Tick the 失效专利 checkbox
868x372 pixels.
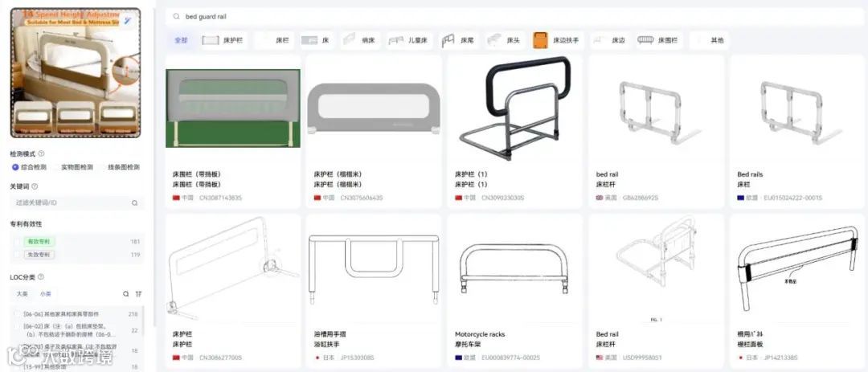(18, 255)
